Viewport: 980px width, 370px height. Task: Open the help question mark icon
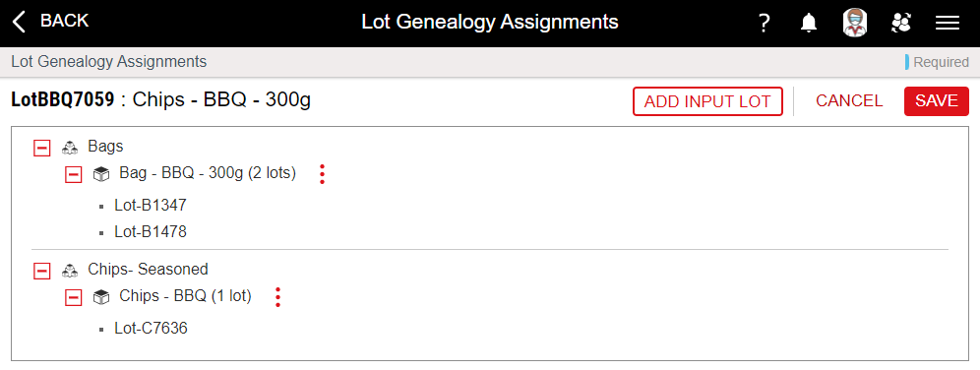pyautogui.click(x=764, y=24)
